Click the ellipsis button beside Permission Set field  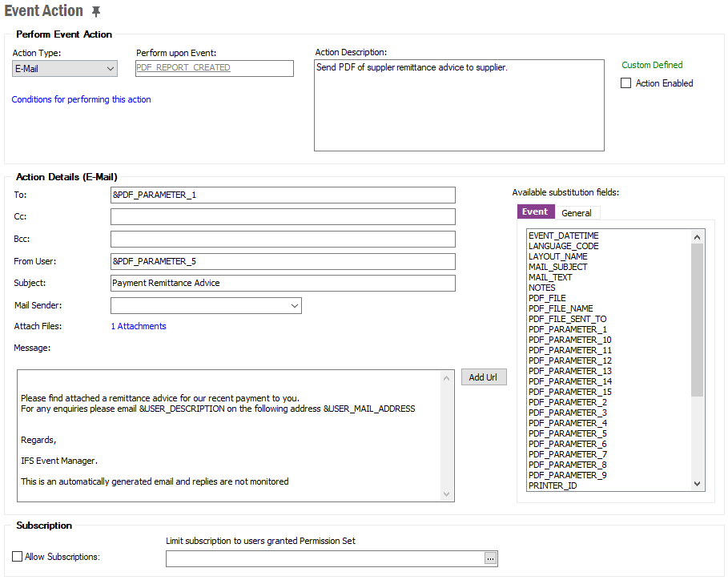(x=491, y=558)
